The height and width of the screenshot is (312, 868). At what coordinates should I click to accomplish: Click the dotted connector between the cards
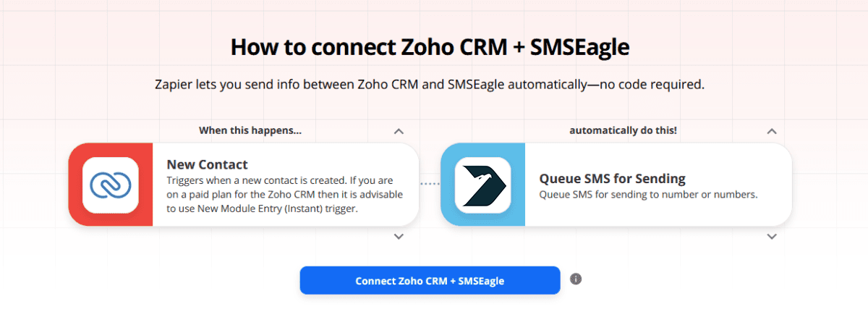tap(430, 184)
